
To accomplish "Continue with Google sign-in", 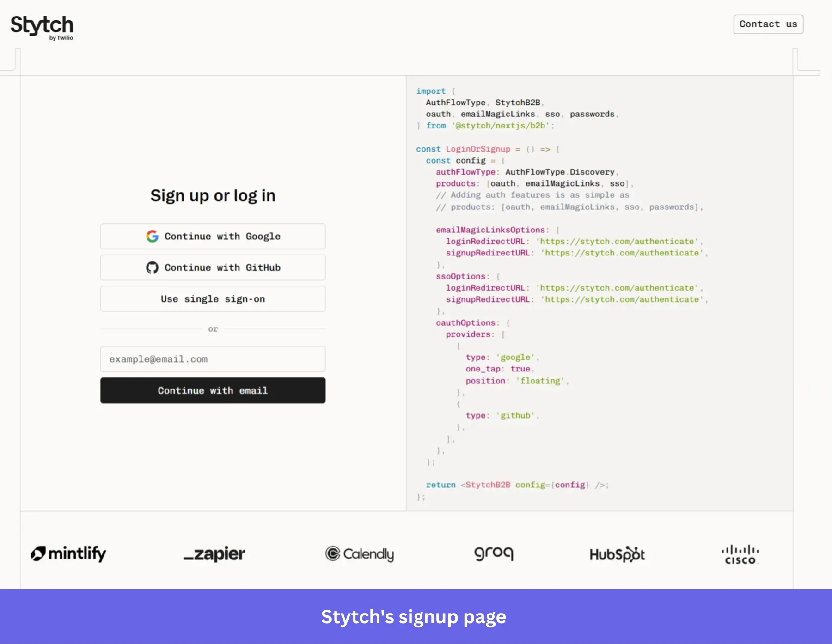I will click(x=213, y=237).
